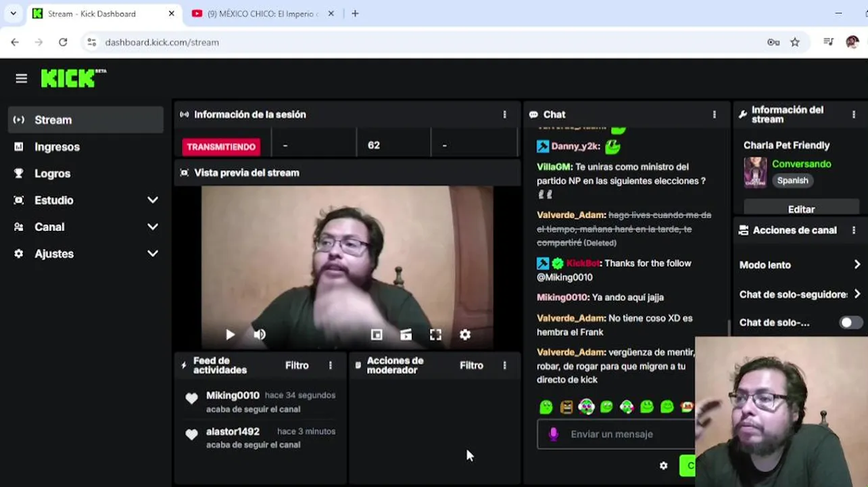Enter fullscreen on stream preview
Screen dimensions: 868x487
click(x=435, y=334)
